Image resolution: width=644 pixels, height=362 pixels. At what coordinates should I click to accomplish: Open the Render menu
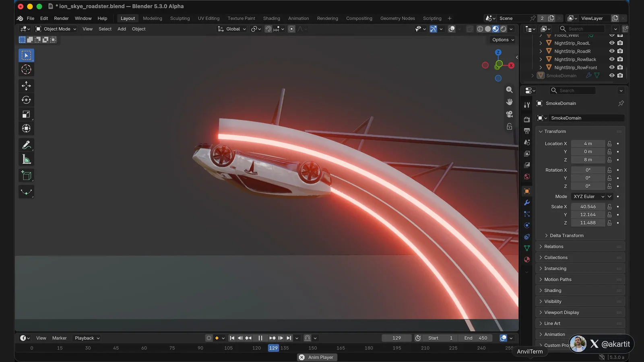61,19
